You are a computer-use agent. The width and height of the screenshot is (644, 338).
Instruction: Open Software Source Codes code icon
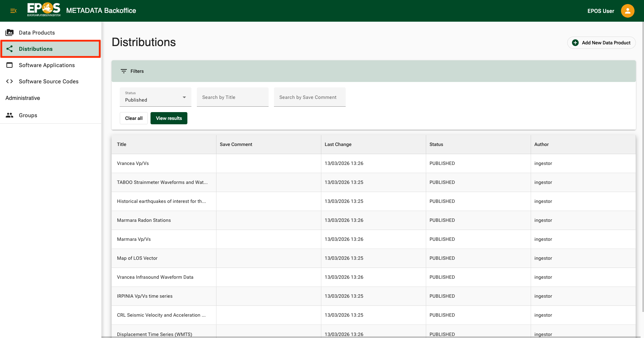point(9,81)
